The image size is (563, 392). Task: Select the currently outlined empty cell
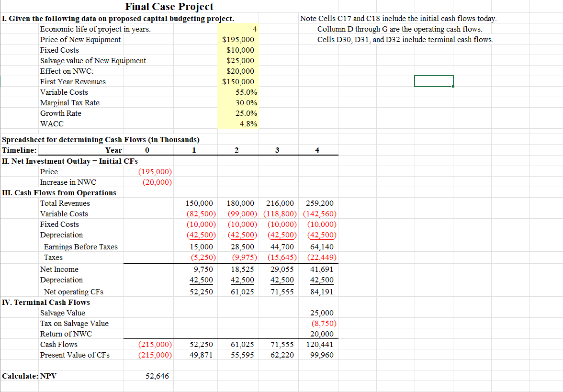pos(434,81)
